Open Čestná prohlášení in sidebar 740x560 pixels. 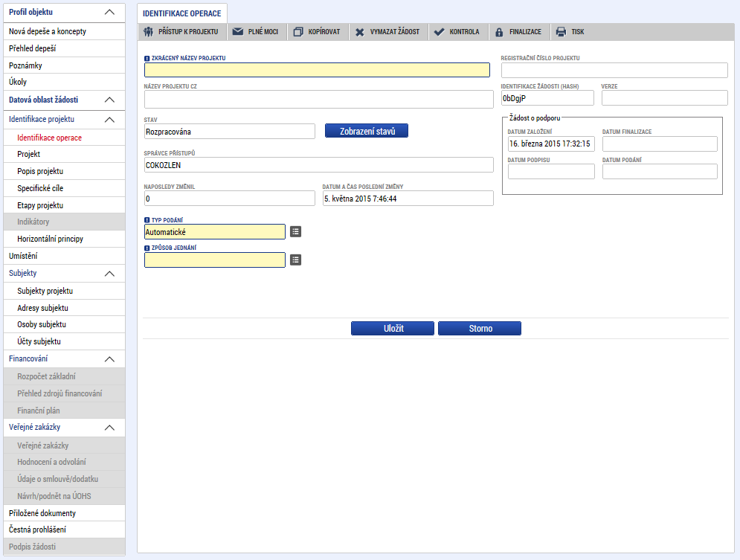pyautogui.click(x=64, y=530)
